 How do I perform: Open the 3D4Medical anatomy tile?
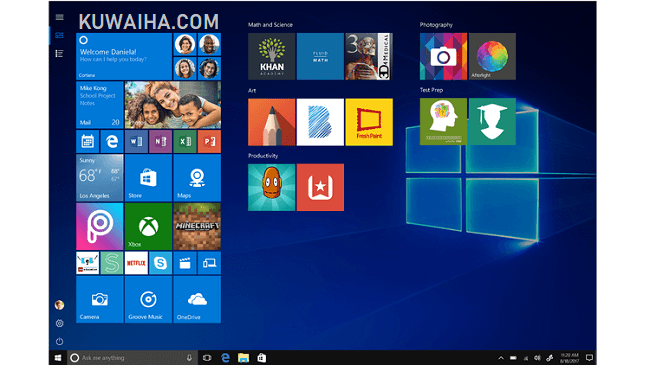[x=369, y=56]
